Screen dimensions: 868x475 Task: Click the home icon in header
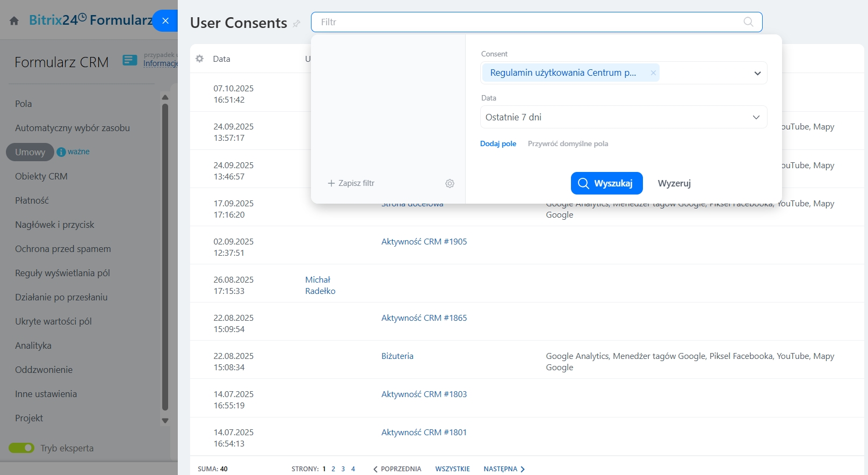(14, 21)
